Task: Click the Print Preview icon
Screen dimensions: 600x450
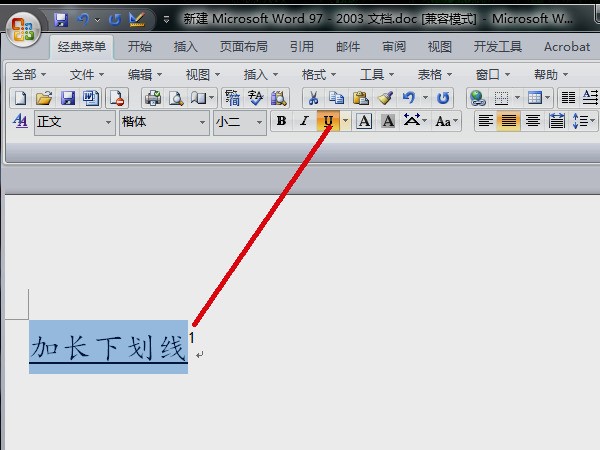Action: tap(176, 97)
